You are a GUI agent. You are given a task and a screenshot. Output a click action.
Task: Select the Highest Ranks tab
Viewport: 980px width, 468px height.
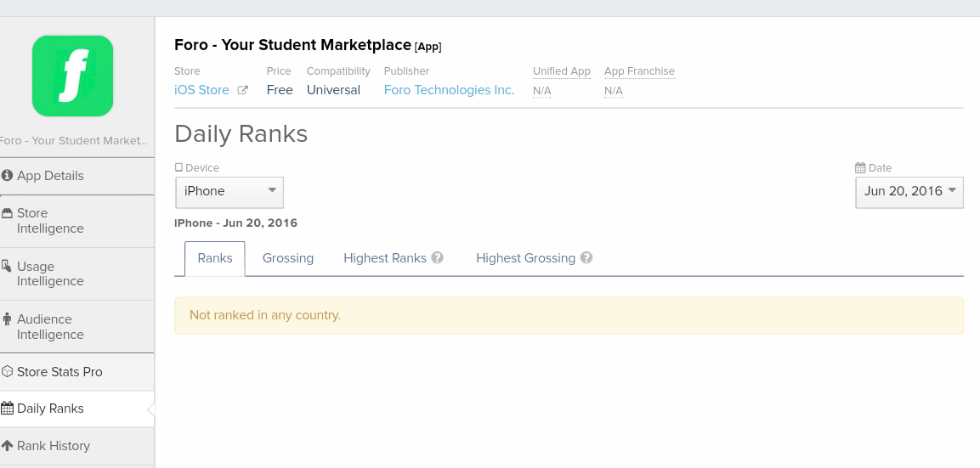point(384,258)
